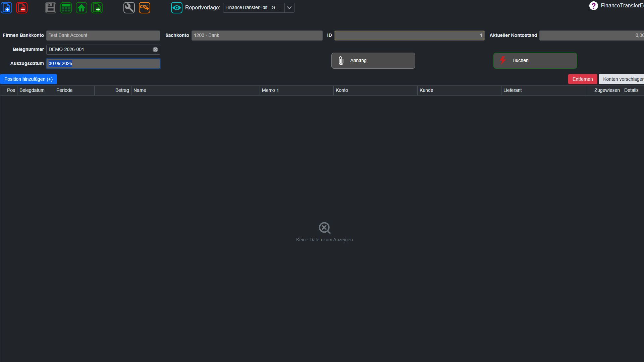This screenshot has width=644, height=362.
Task: Click the Konto column header
Action: [376, 90]
